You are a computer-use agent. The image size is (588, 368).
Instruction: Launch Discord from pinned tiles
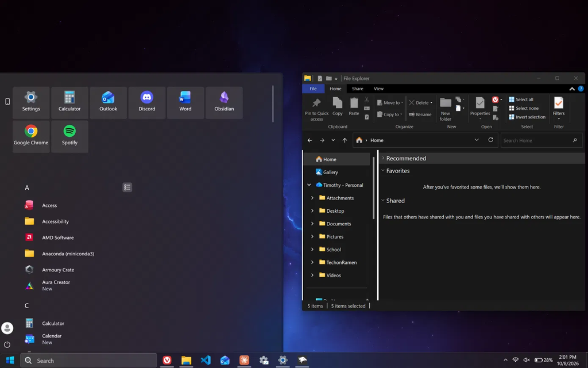147,102
